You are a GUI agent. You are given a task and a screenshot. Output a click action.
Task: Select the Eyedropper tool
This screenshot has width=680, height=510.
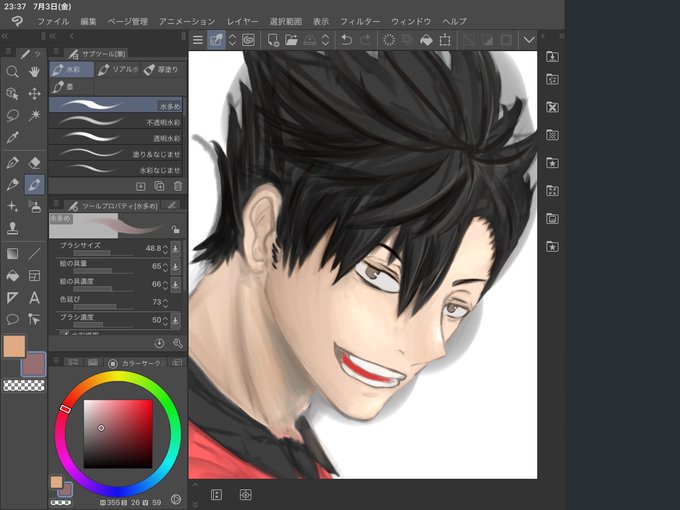12,137
